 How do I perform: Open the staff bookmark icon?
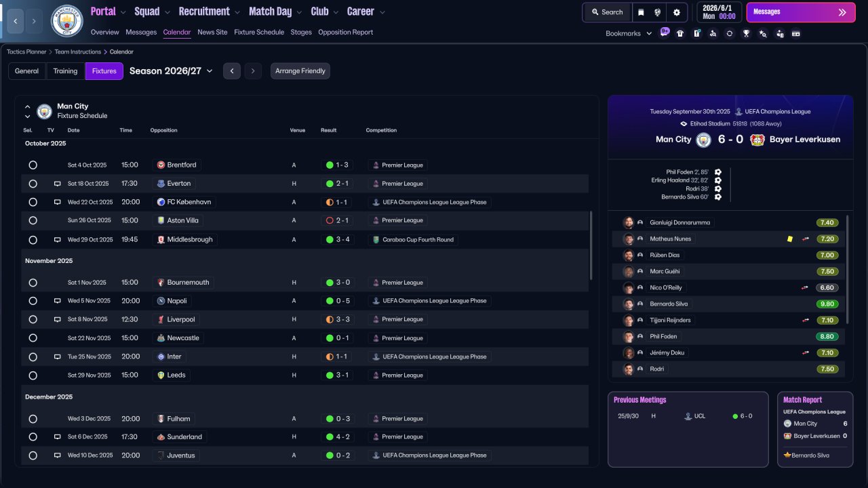780,33
